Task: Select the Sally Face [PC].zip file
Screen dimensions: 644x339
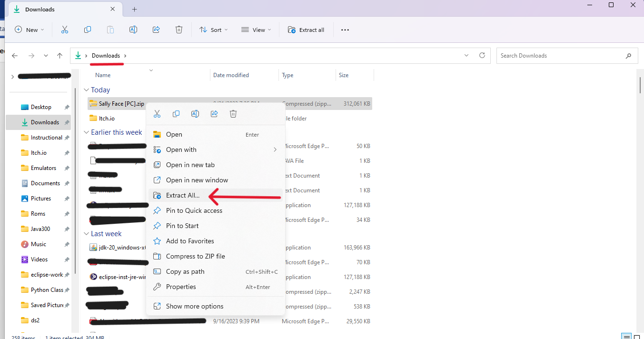Action: [x=229, y=103]
